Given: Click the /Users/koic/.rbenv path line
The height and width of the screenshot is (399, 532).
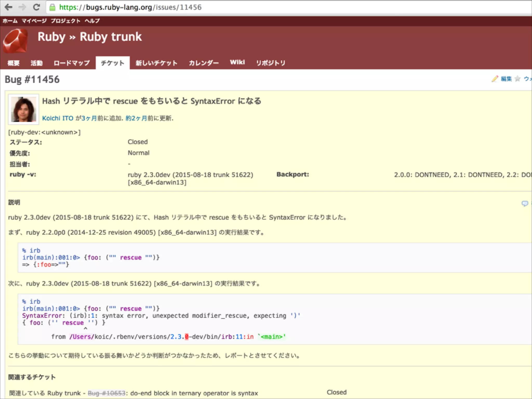Looking at the screenshot, I should pos(168,337).
